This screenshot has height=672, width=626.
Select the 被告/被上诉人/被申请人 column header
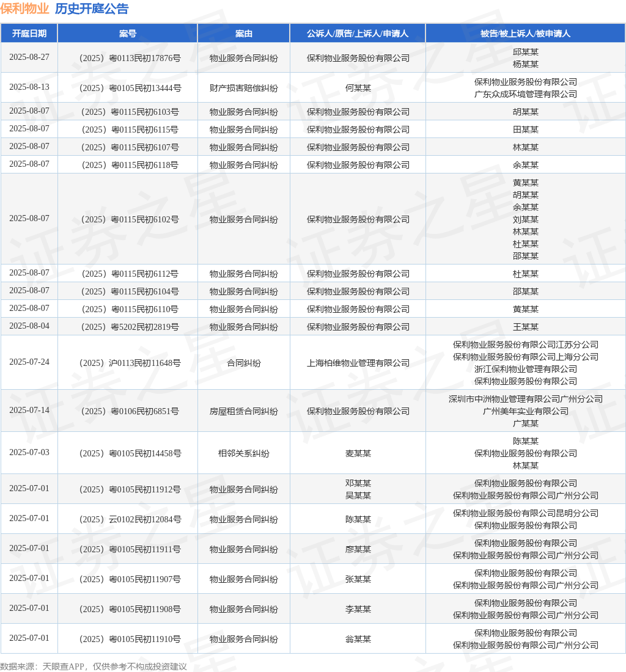click(x=525, y=34)
